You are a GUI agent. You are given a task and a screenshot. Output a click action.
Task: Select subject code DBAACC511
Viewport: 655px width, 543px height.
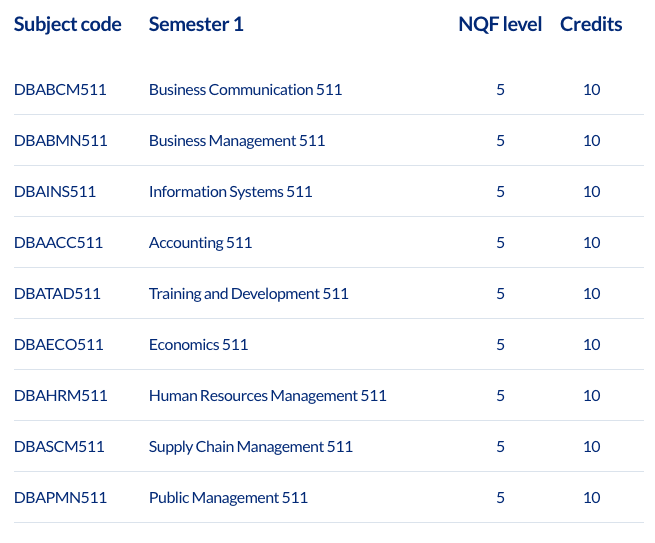(x=58, y=243)
